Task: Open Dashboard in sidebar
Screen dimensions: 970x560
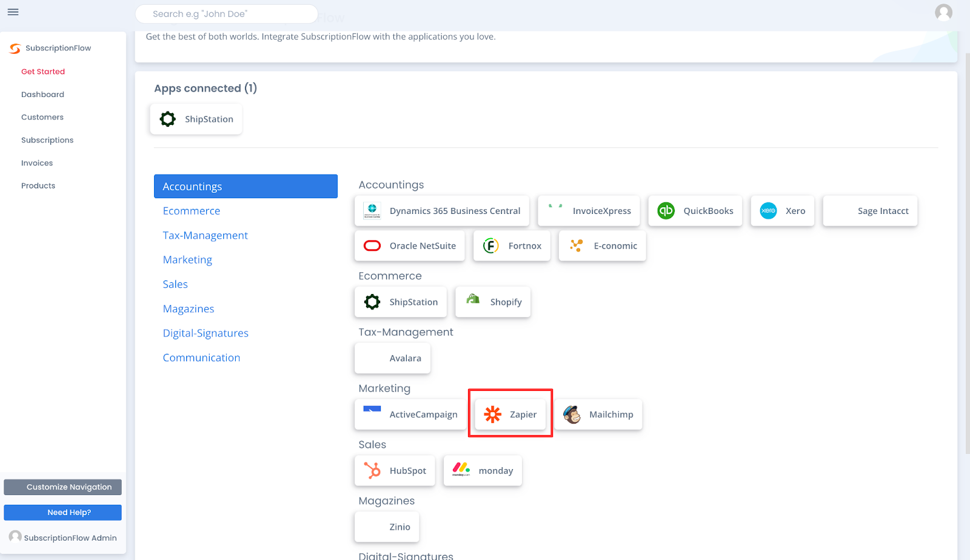Action: (42, 95)
